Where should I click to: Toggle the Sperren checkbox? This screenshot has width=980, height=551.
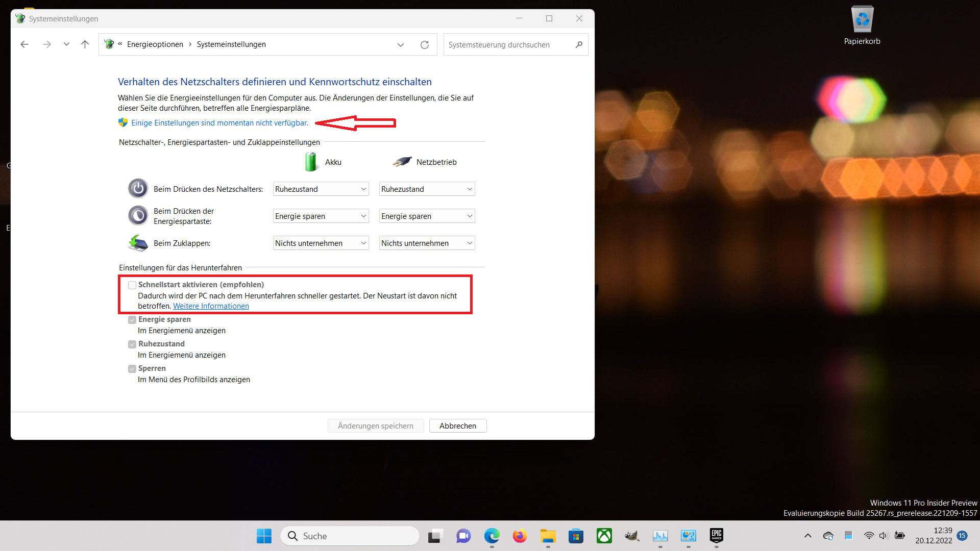(132, 369)
